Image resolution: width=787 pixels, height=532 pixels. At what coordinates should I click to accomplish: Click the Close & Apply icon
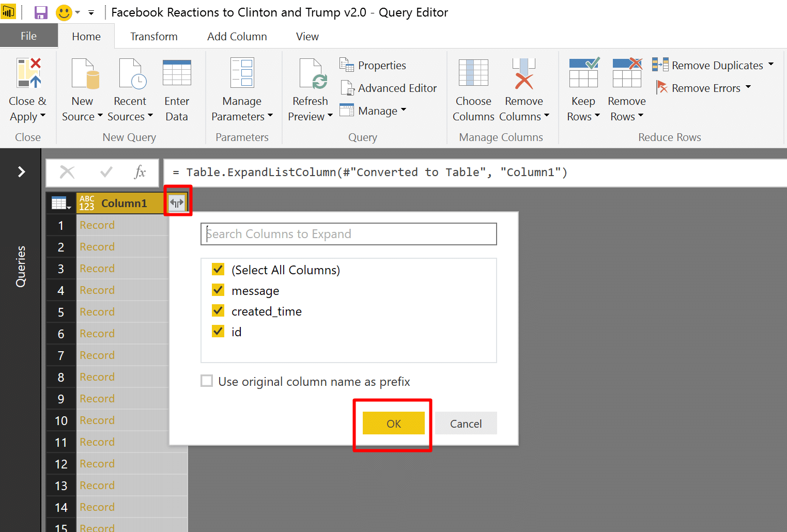pos(28,73)
